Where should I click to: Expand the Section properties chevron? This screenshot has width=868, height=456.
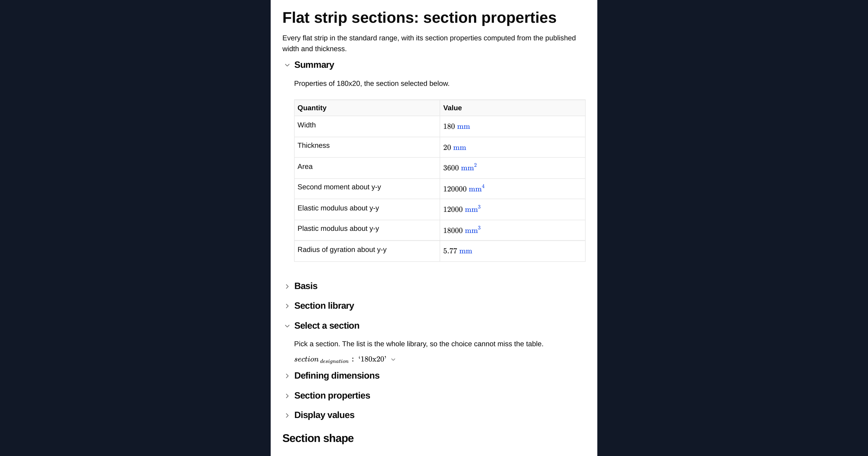[x=287, y=396]
